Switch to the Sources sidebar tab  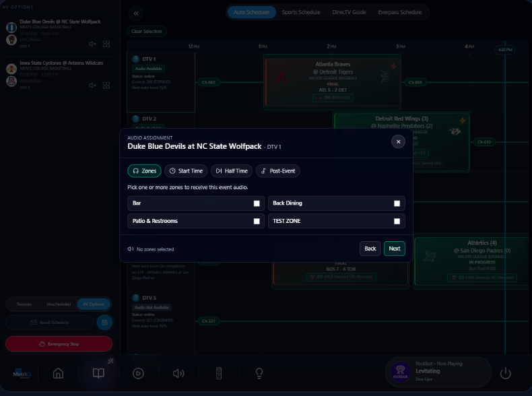(x=24, y=304)
